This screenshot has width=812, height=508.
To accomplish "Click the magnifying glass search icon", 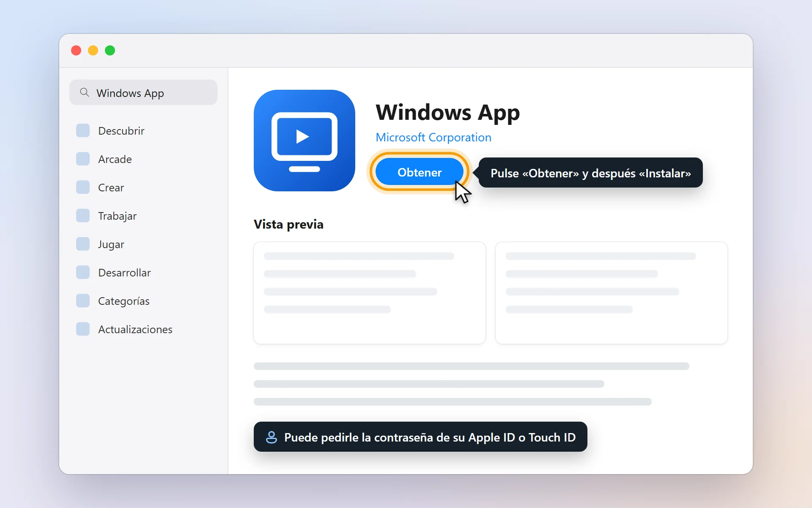I will click(85, 92).
